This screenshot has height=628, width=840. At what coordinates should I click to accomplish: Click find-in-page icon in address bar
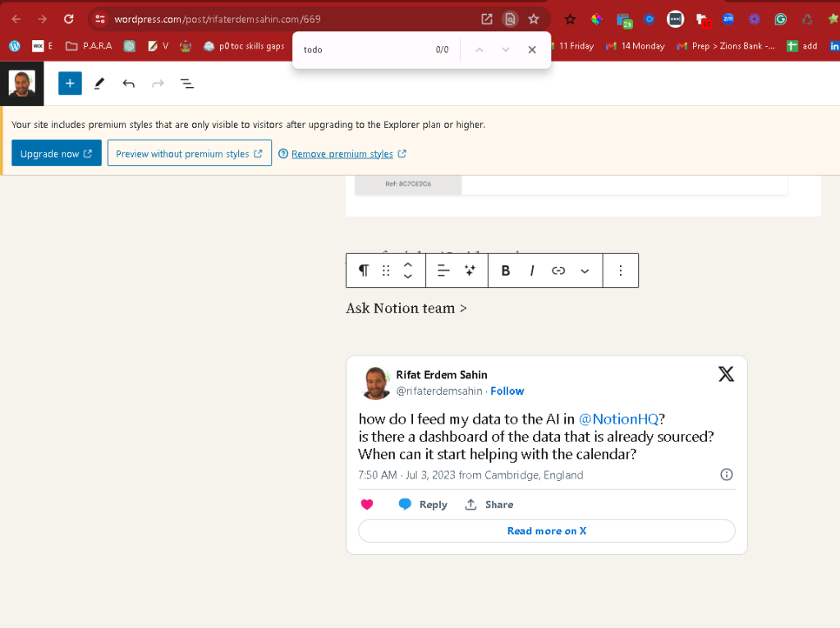[510, 19]
